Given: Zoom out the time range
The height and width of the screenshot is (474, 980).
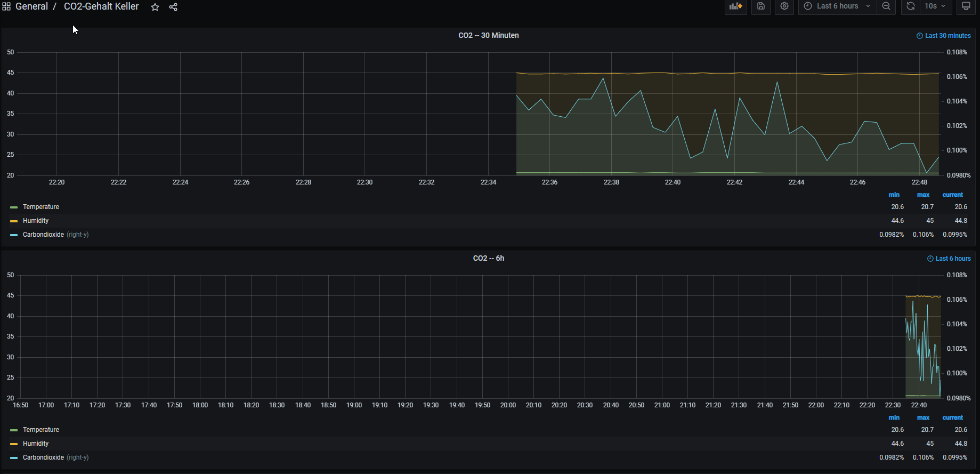Looking at the screenshot, I should [x=886, y=6].
